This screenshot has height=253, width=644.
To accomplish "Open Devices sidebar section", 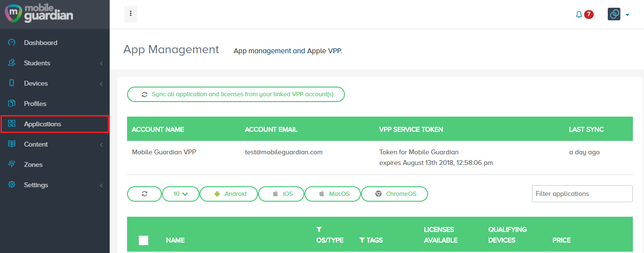I will click(x=55, y=83).
